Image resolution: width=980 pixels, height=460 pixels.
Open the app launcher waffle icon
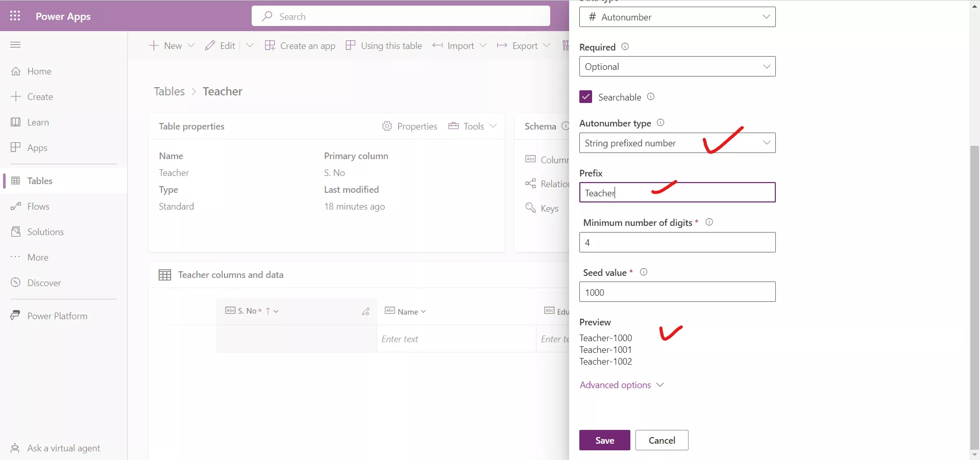(15, 16)
